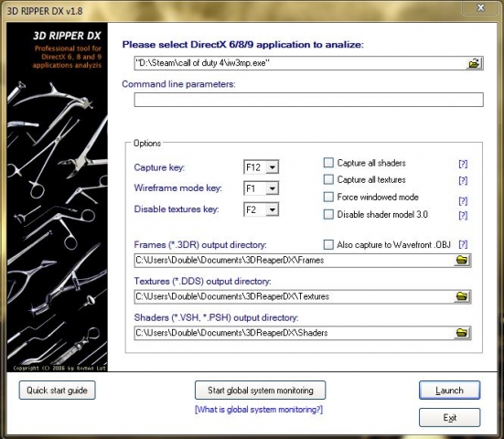Show help for Disable shader model 3.0
Screen dimensions: 504x439
[x=463, y=215]
